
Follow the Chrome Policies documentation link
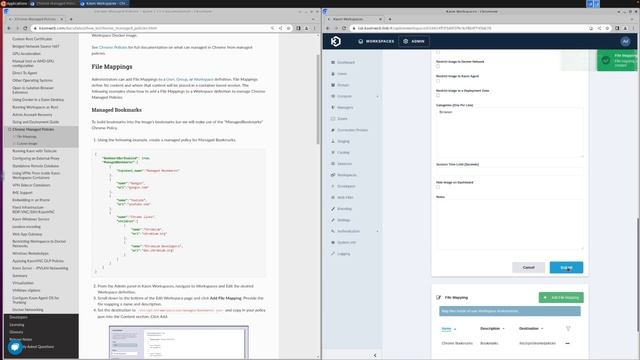point(113,47)
